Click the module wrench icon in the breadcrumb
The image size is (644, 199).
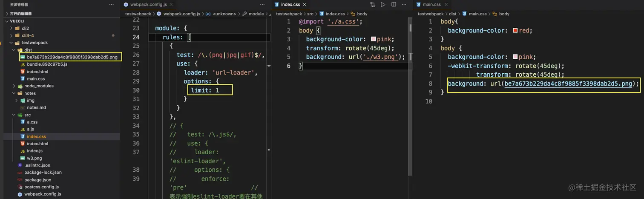[244, 14]
